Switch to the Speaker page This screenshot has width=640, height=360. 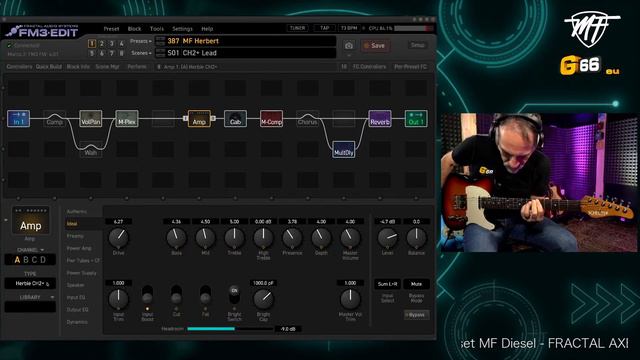[x=76, y=285]
